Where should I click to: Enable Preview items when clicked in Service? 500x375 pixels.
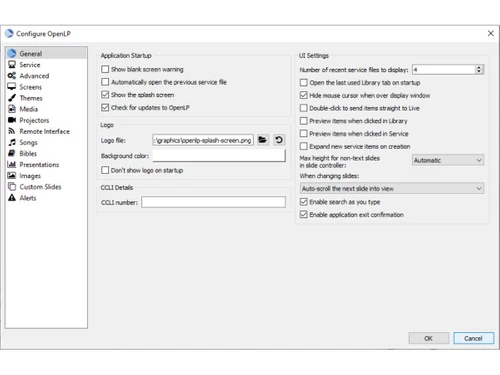(304, 134)
